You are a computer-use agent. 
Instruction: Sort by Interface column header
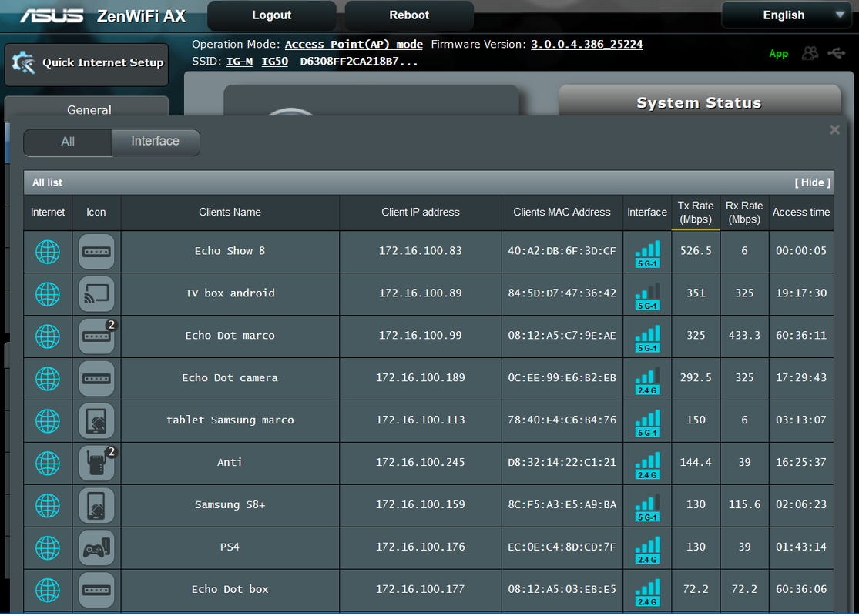click(647, 213)
